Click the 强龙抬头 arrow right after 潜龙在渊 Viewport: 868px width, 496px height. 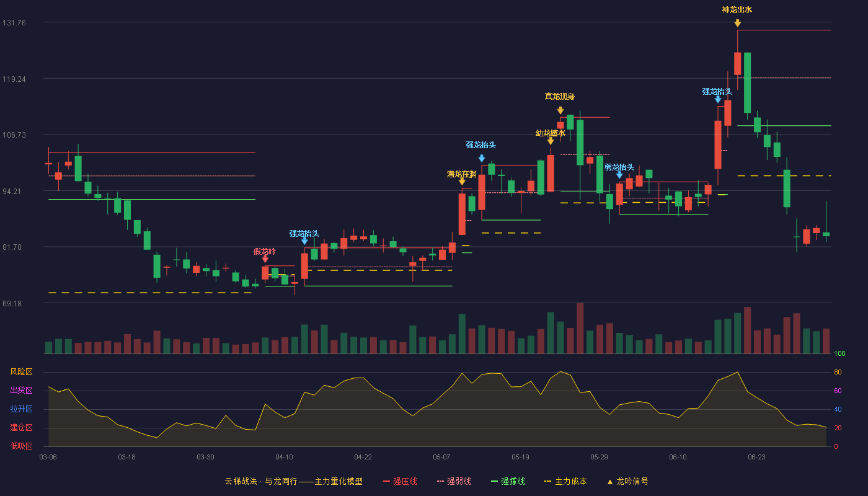(482, 158)
